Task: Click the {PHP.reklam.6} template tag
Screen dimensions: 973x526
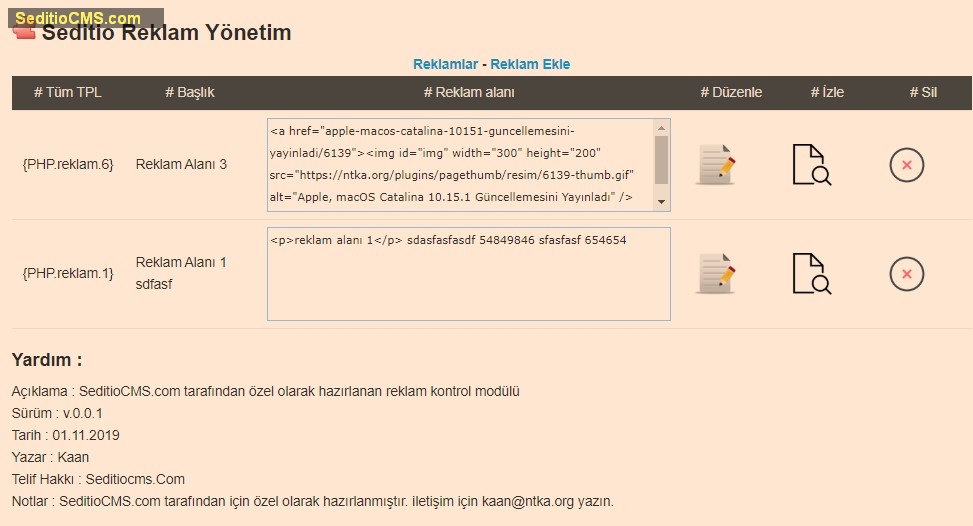Action: click(68, 164)
